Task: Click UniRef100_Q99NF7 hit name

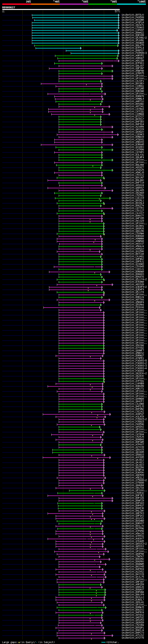Action: click(133, 350)
